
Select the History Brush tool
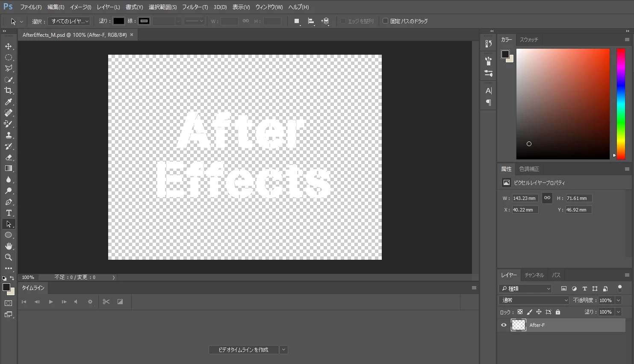[x=9, y=146]
